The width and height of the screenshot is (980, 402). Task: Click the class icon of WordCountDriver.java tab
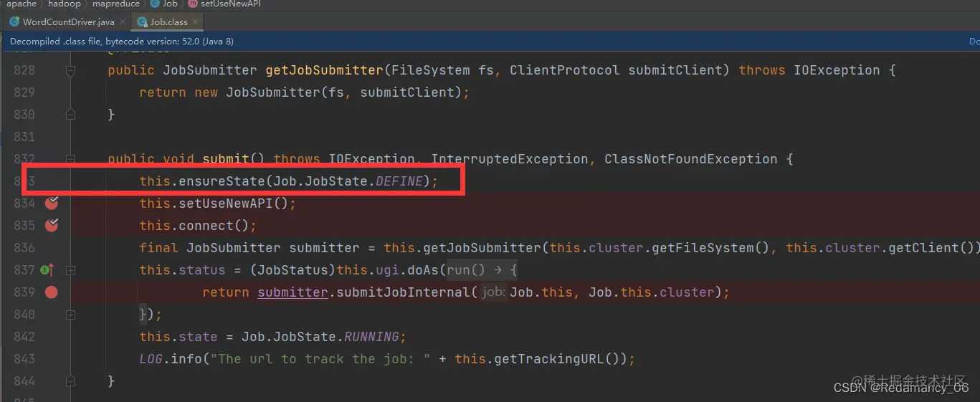click(x=14, y=22)
